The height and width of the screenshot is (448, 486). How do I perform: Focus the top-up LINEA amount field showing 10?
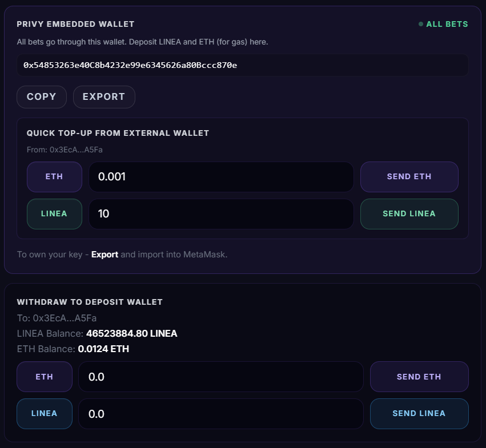click(x=221, y=214)
